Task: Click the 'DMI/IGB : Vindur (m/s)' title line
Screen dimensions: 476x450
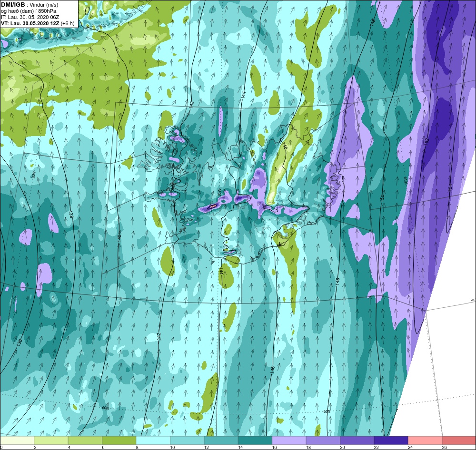Action: pyautogui.click(x=30, y=5)
